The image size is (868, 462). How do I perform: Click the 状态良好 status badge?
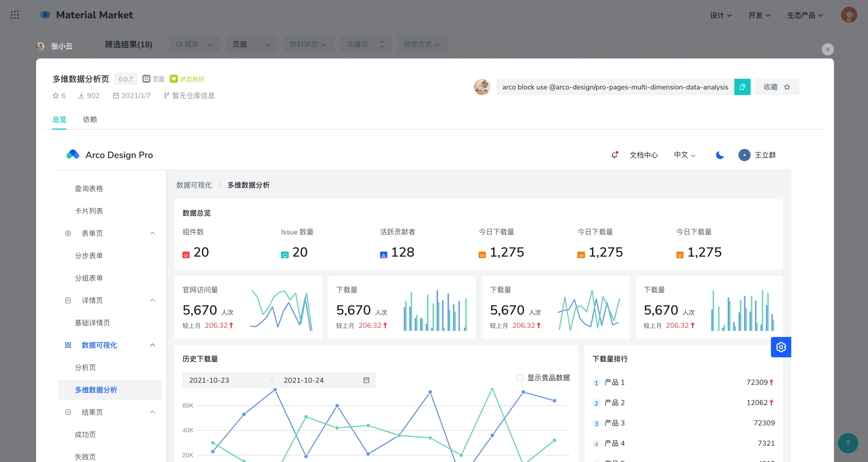coord(187,79)
